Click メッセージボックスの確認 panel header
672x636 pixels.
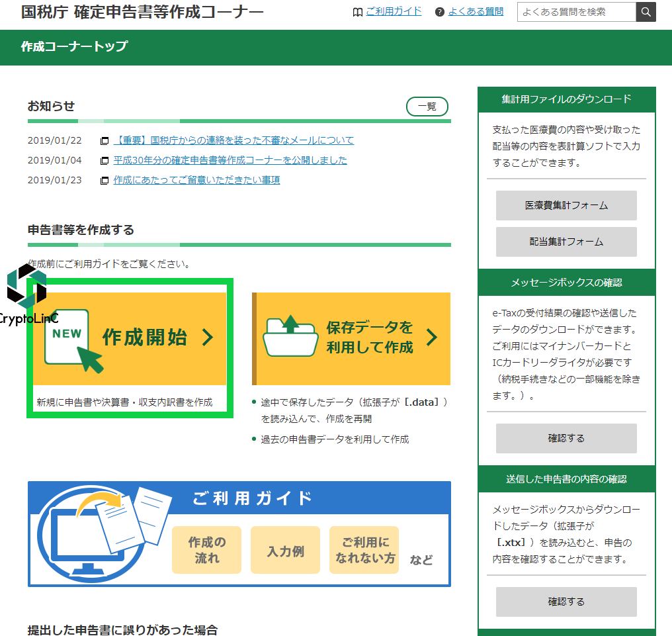click(566, 283)
